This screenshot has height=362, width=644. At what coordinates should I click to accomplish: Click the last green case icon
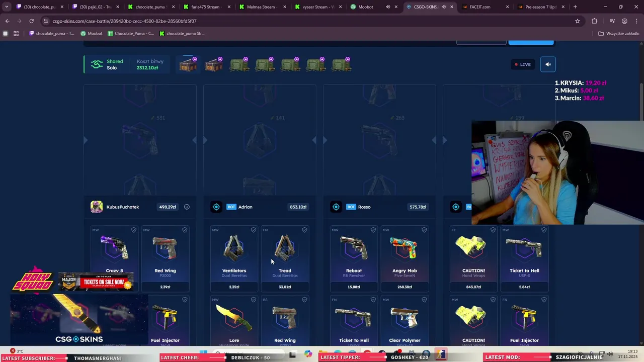(x=342, y=65)
